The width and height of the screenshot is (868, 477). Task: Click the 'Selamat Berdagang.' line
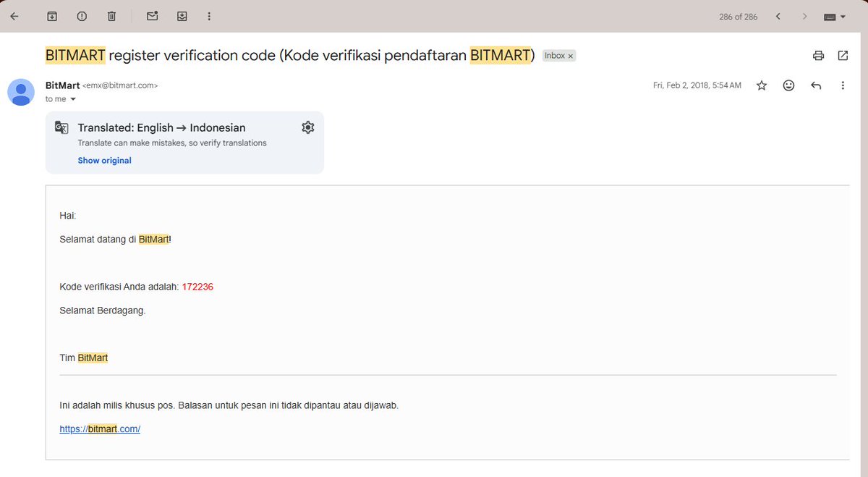tap(103, 311)
